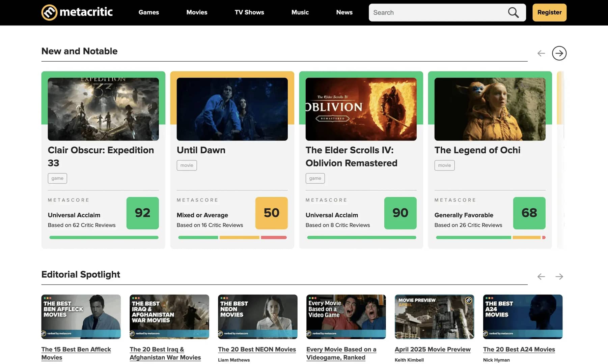Click the movie tag under Legend of Ochi
This screenshot has width=608, height=364.
point(444,165)
